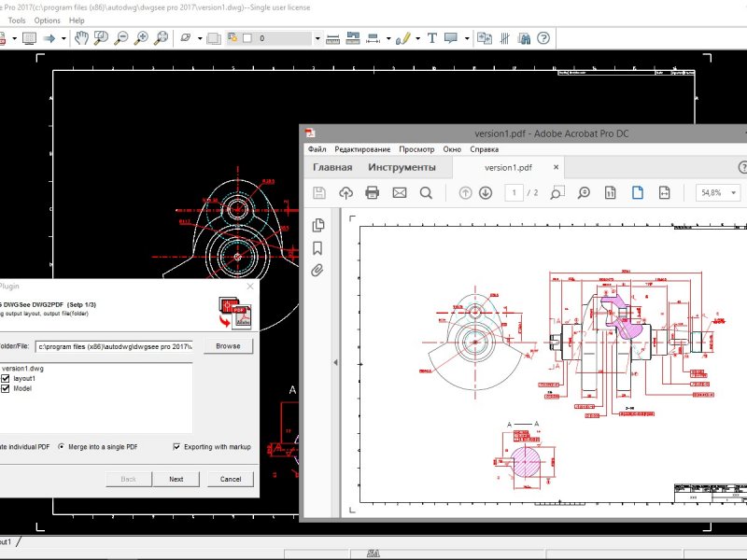Image resolution: width=747 pixels, height=560 pixels.
Task: Collapse the Acrobat left navigation pane arrow
Action: point(335,362)
